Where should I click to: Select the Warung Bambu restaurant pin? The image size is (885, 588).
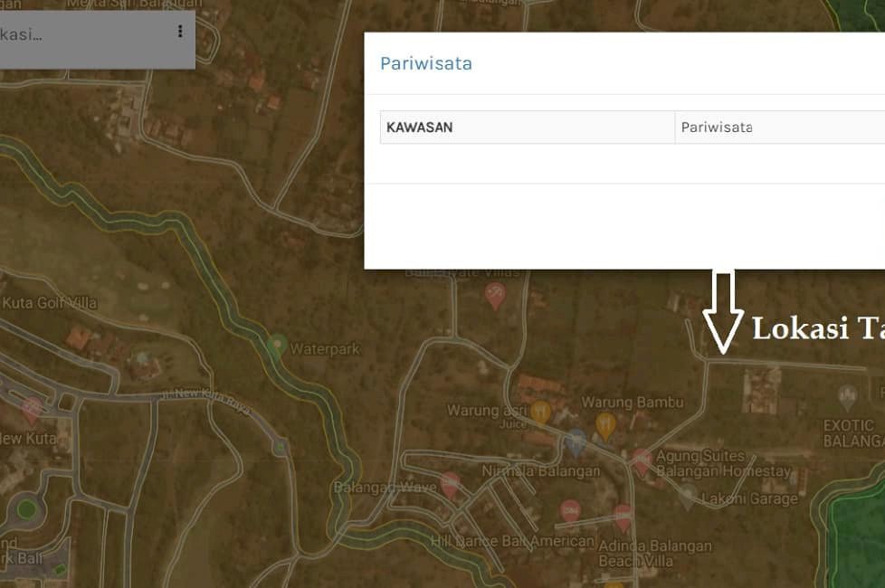[605, 424]
